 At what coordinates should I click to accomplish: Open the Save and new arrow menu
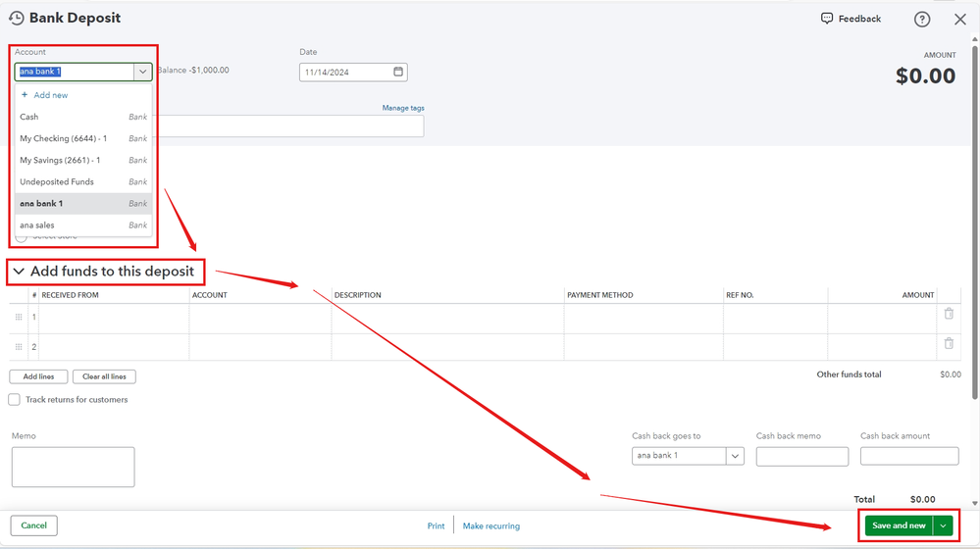(943, 525)
